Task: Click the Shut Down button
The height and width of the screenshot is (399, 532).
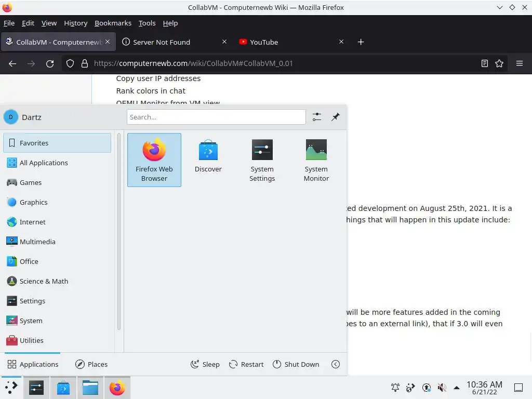Action: point(296,364)
